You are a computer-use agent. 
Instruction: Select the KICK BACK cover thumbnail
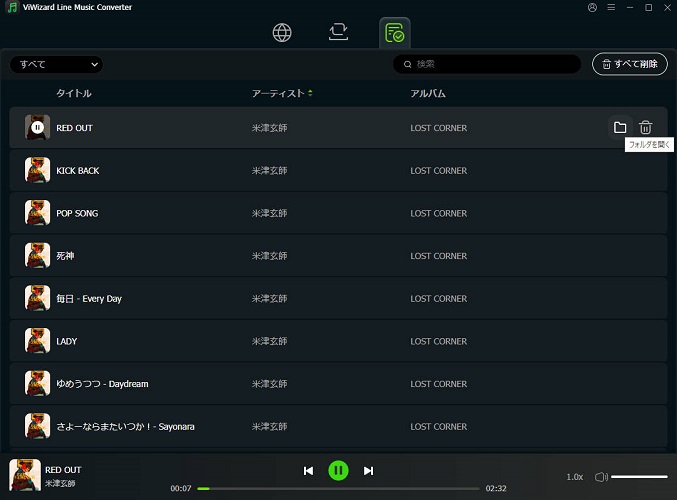click(x=37, y=170)
